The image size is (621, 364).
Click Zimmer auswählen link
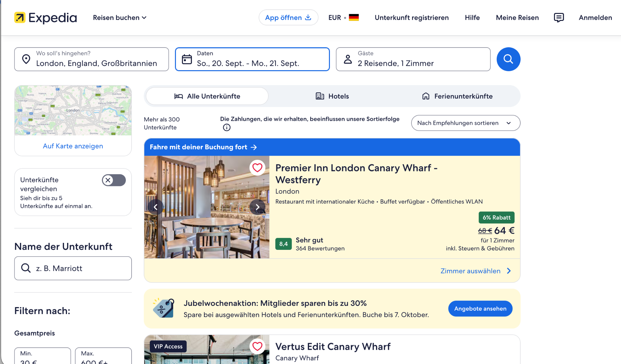click(x=476, y=271)
